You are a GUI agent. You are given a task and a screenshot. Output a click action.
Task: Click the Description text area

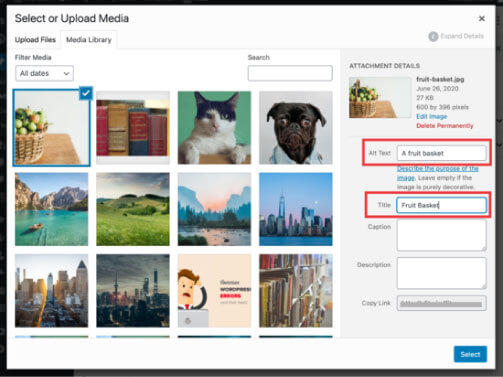click(x=441, y=273)
